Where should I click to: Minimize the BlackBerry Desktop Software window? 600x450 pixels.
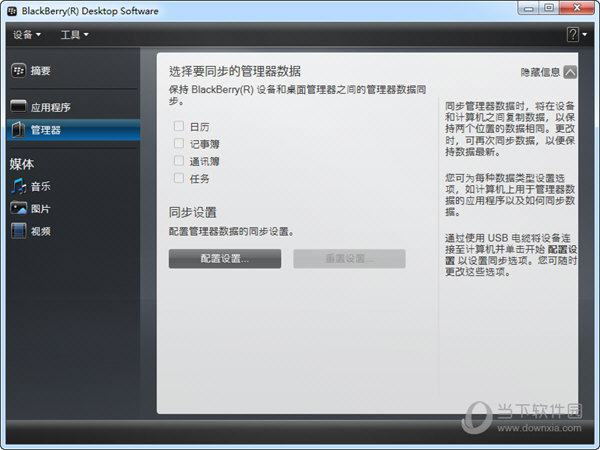(528, 8)
